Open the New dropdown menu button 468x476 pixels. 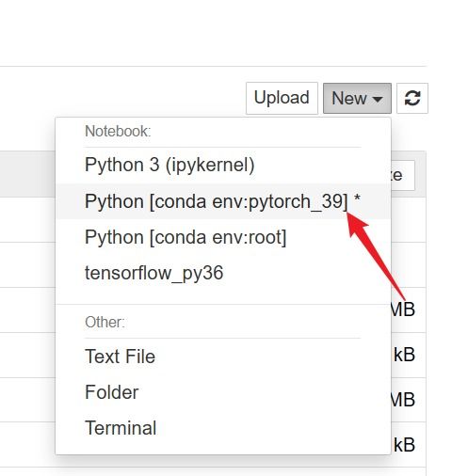click(x=357, y=98)
